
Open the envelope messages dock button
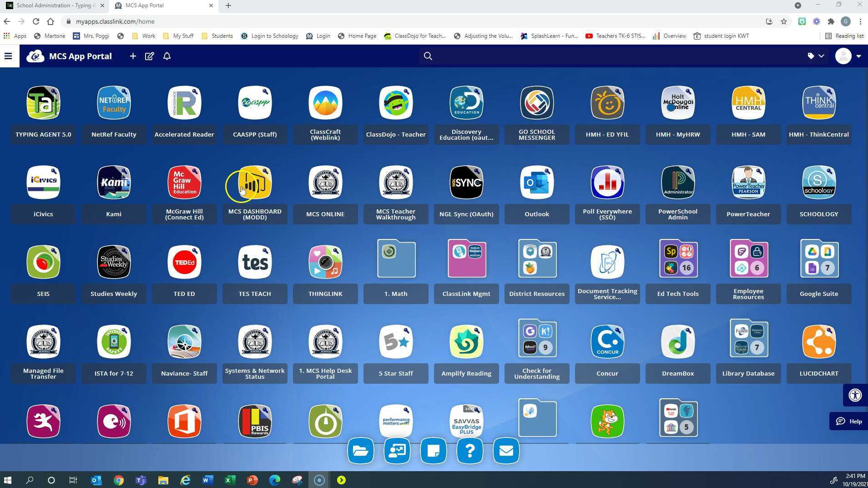(x=506, y=451)
